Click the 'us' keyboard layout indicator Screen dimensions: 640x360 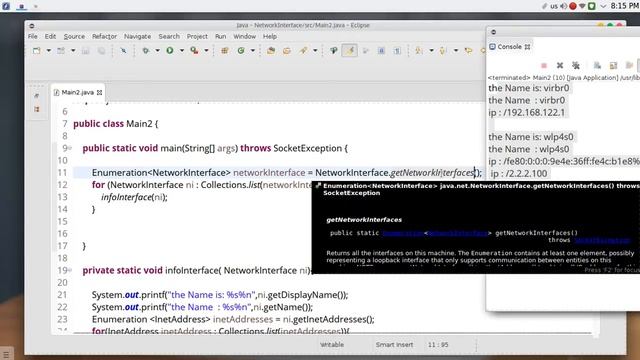pyautogui.click(x=554, y=6)
